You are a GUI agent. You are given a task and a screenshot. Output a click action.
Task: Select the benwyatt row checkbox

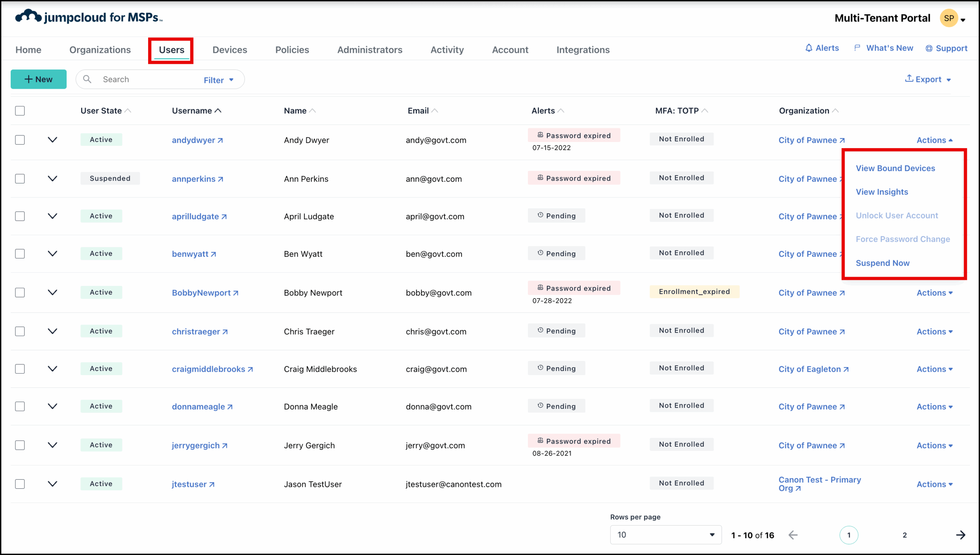point(20,253)
